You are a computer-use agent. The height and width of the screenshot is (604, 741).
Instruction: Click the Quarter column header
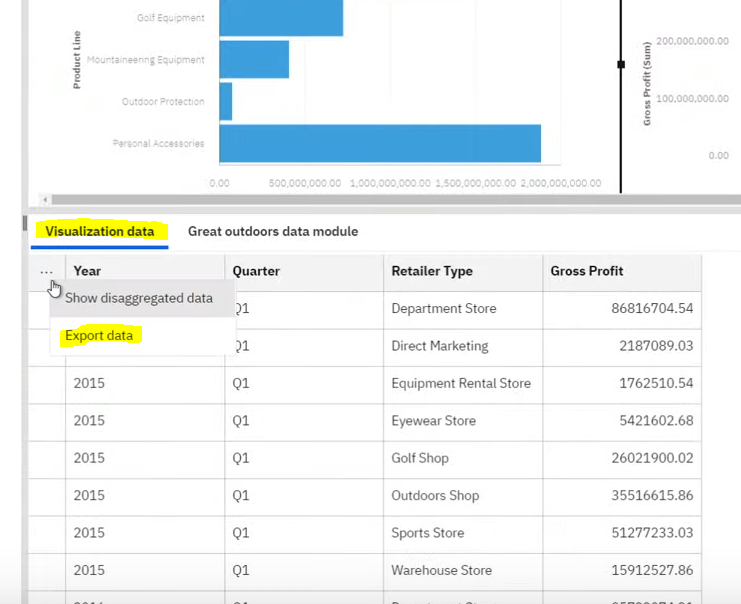256,271
